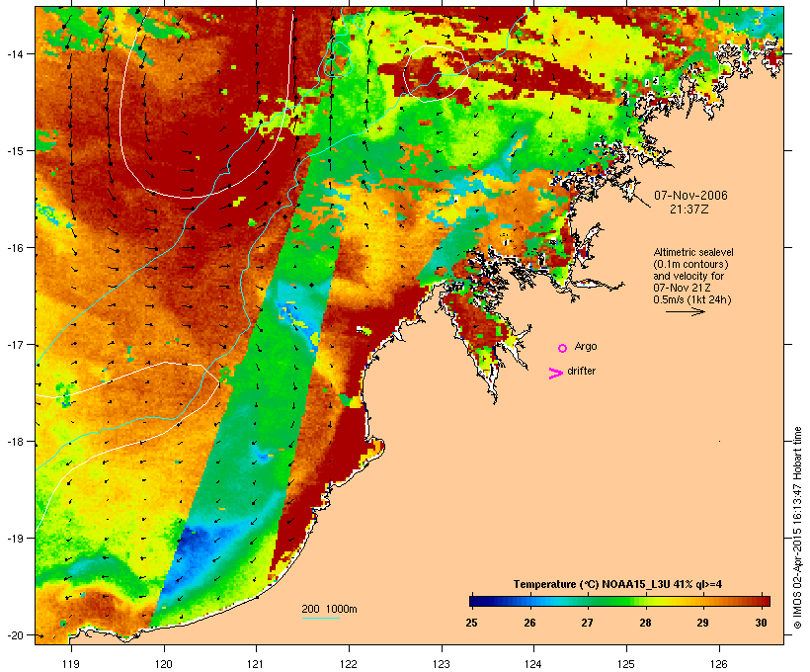Image resolution: width=810 pixels, height=672 pixels.
Task: Click the longitude label 125
Action: click(626, 664)
